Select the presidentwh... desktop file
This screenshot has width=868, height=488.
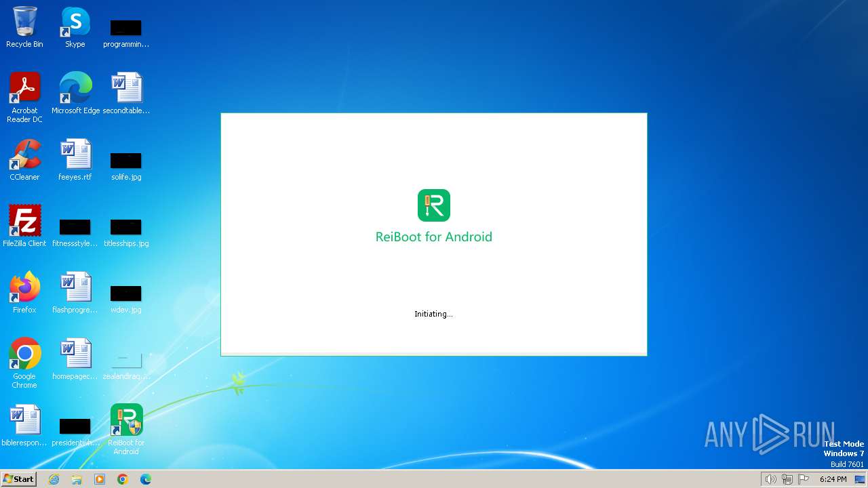pyautogui.click(x=75, y=431)
